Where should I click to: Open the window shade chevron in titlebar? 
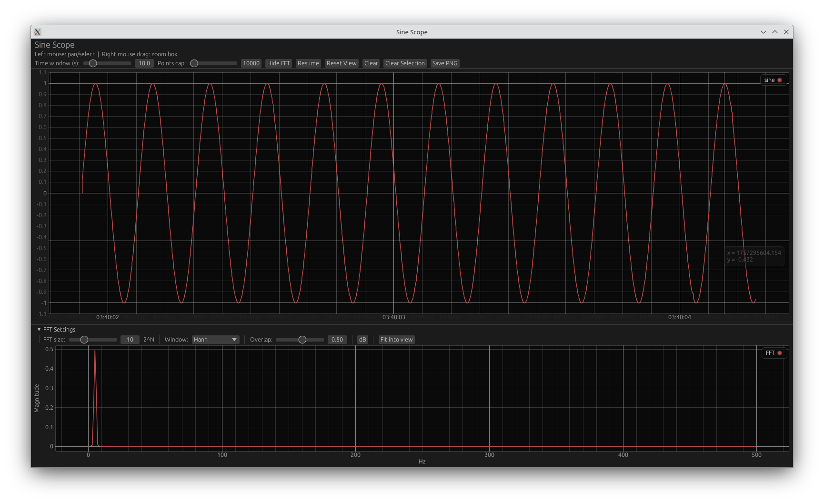764,31
